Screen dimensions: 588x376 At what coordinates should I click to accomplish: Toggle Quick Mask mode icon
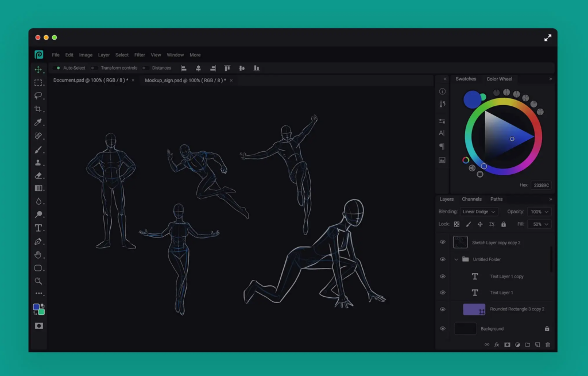[39, 325]
